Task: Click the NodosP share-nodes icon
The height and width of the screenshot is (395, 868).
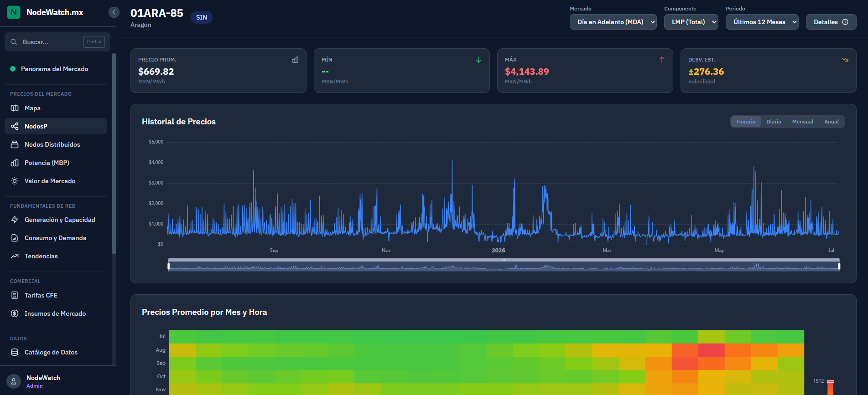Action: 15,126
